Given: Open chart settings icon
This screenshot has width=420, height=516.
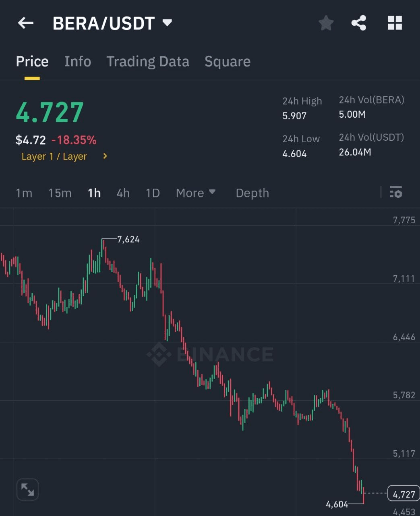Looking at the screenshot, I should coord(396,193).
